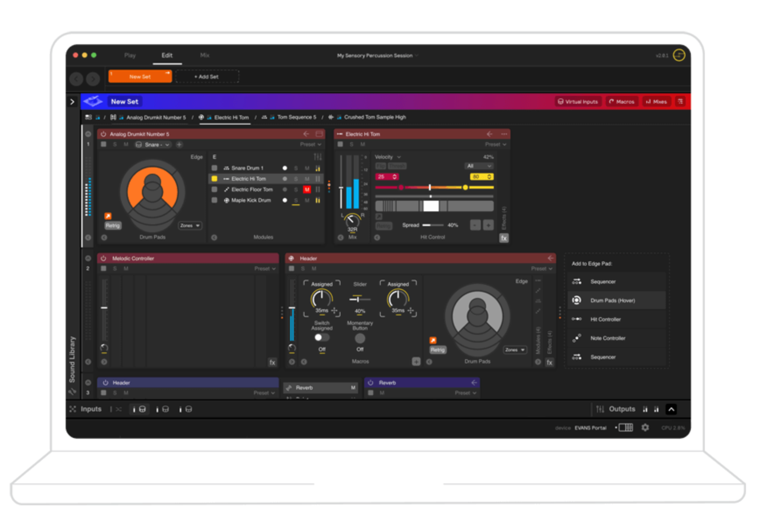Open the Outputs mixer icon
The height and width of the screenshot is (532, 760).
pyautogui.click(x=600, y=409)
